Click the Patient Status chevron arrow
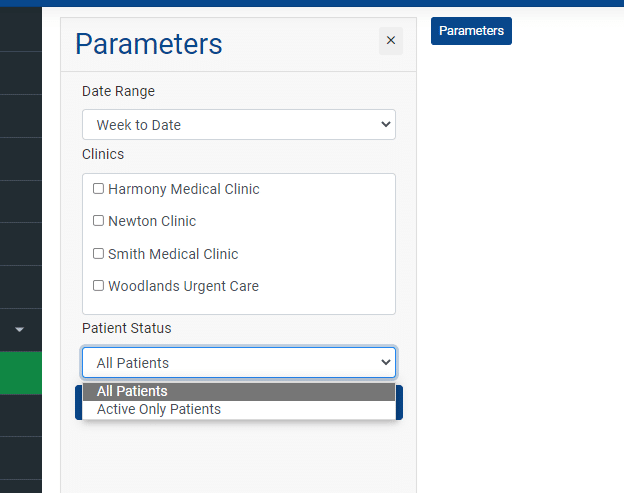This screenshot has height=493, width=624. tap(385, 362)
